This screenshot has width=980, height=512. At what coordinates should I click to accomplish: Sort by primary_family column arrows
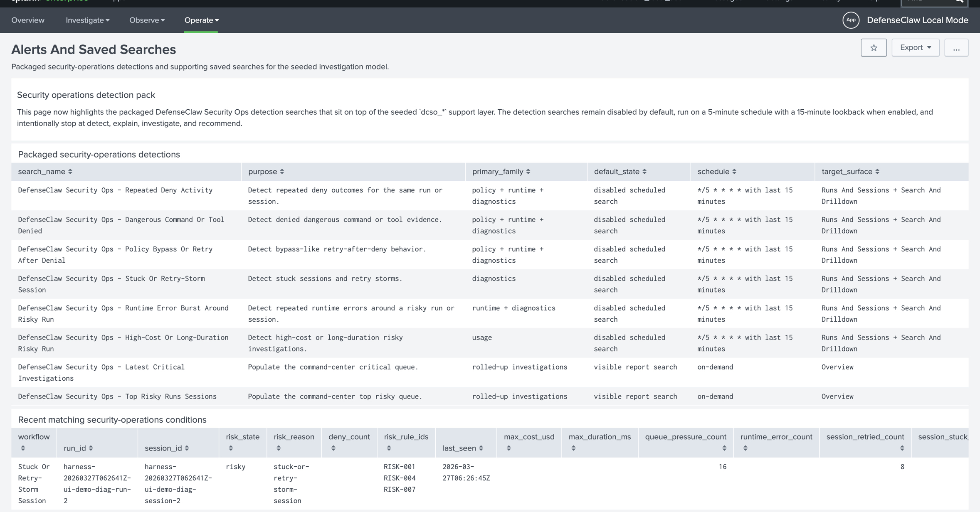[x=528, y=172]
